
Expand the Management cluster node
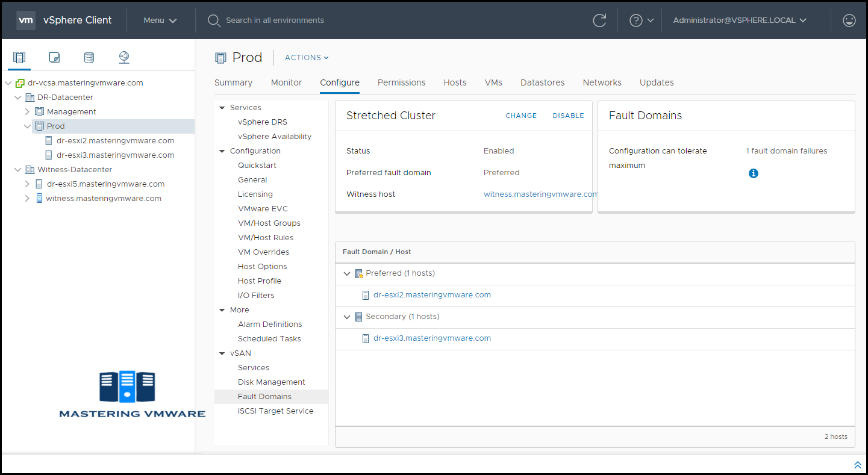pyautogui.click(x=27, y=112)
